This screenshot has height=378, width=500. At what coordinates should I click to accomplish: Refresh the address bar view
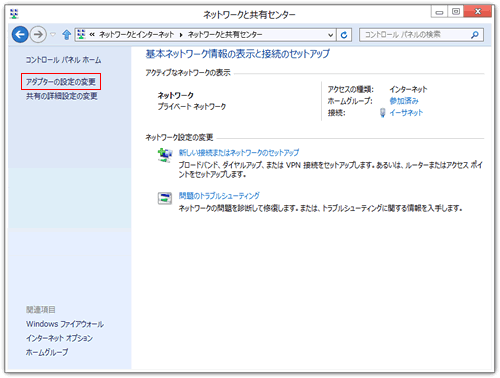click(344, 35)
